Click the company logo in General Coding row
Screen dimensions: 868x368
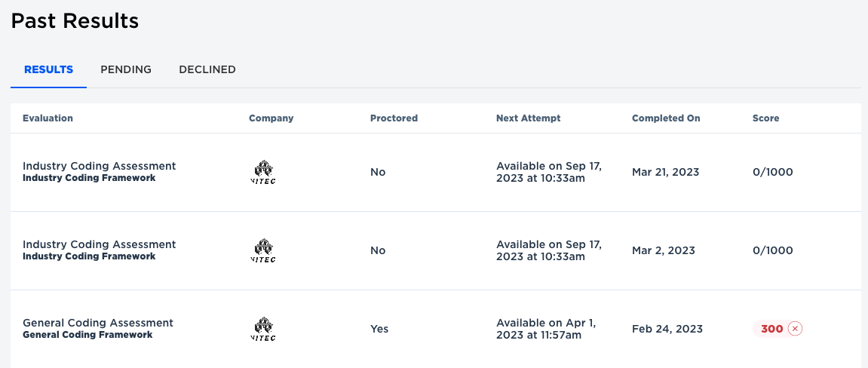tap(263, 330)
